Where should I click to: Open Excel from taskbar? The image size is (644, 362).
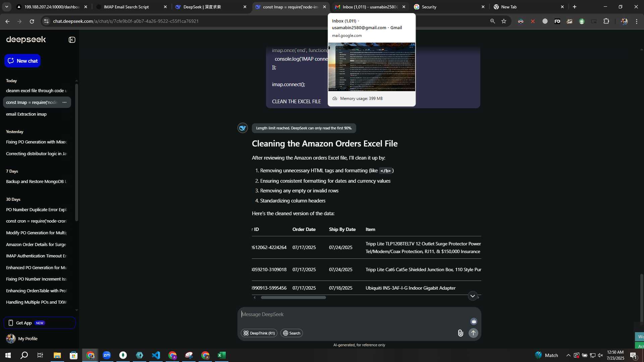tap(222, 355)
